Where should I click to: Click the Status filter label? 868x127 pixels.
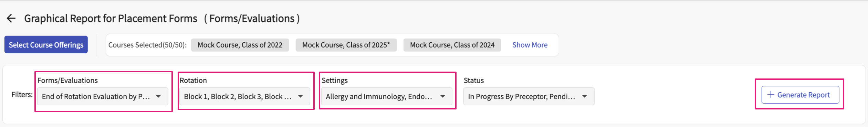click(x=474, y=81)
